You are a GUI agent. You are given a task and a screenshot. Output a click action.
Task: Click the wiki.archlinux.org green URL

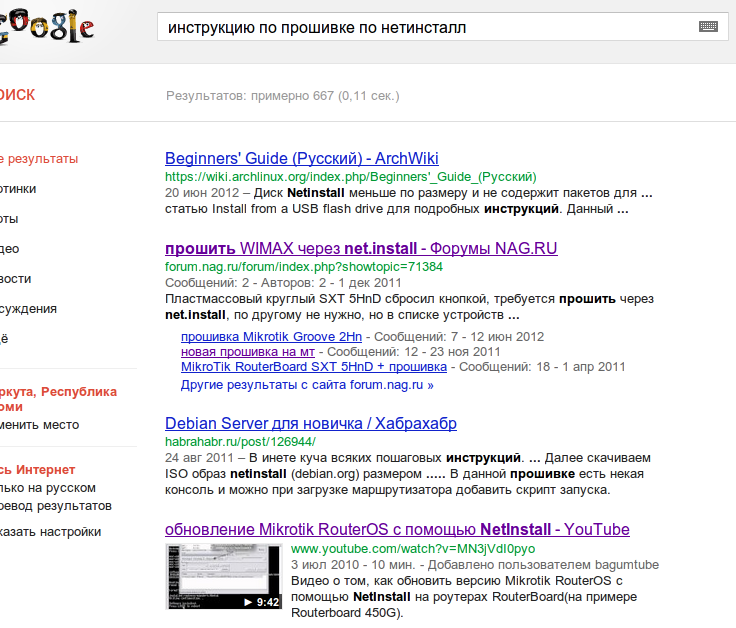click(x=351, y=177)
